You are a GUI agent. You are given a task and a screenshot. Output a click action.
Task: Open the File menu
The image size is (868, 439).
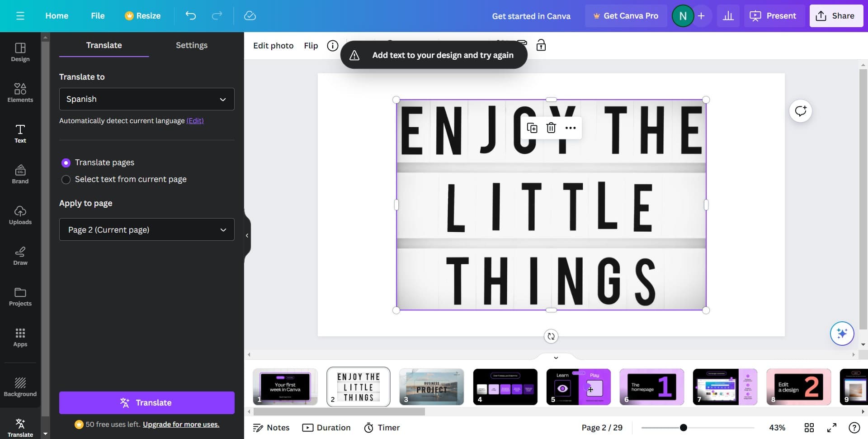98,16
